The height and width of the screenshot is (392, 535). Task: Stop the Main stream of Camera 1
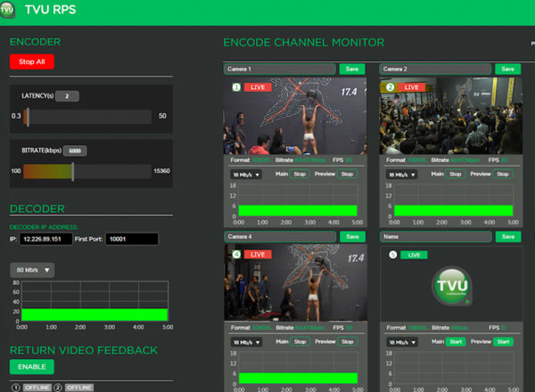pyautogui.click(x=300, y=175)
